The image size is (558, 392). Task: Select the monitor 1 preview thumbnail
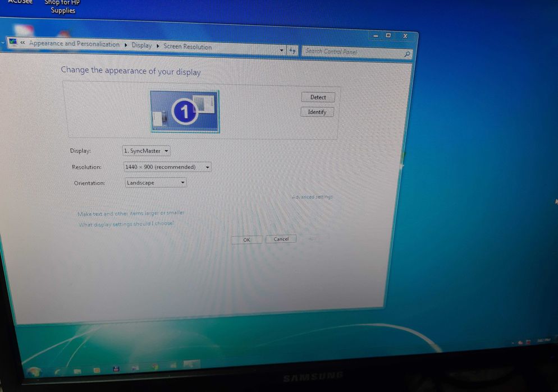coord(185,111)
